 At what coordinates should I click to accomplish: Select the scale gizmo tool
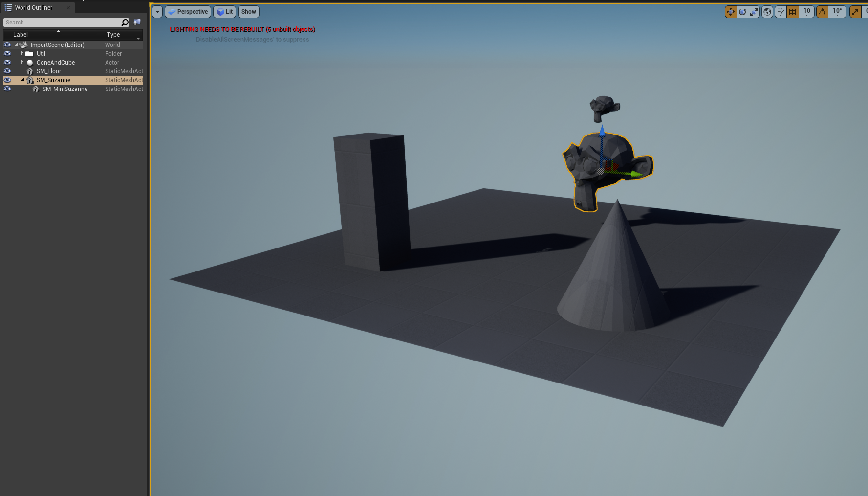[x=754, y=12]
